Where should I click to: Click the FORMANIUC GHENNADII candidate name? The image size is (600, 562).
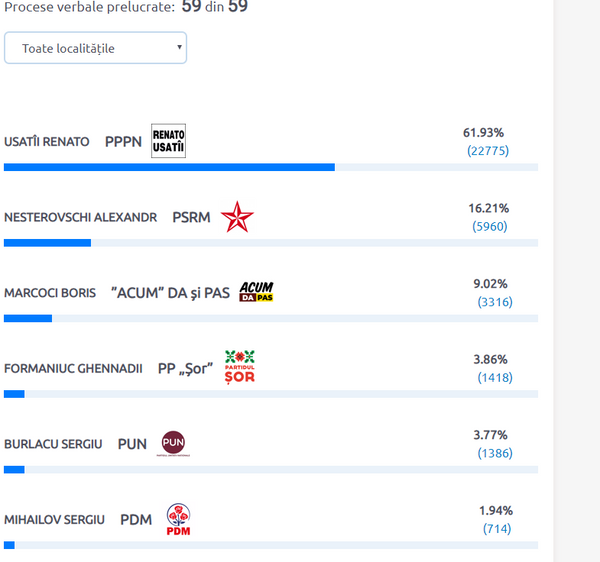pyautogui.click(x=73, y=368)
